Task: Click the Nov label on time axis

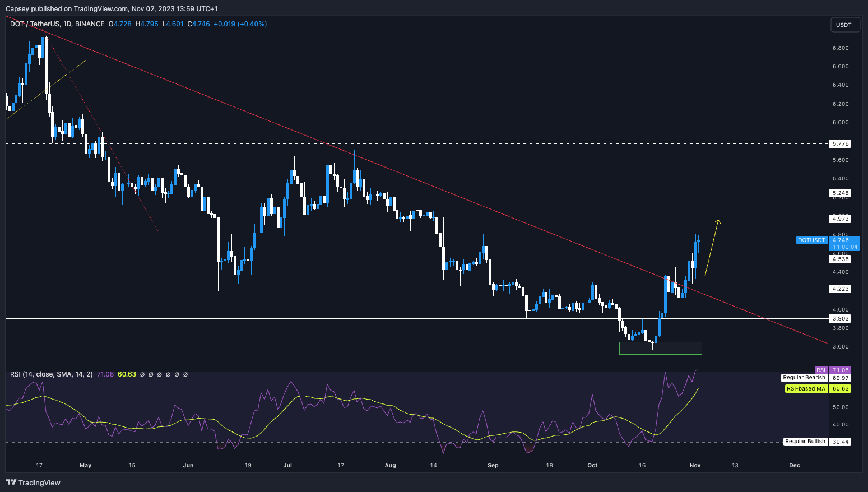Action: (695, 465)
